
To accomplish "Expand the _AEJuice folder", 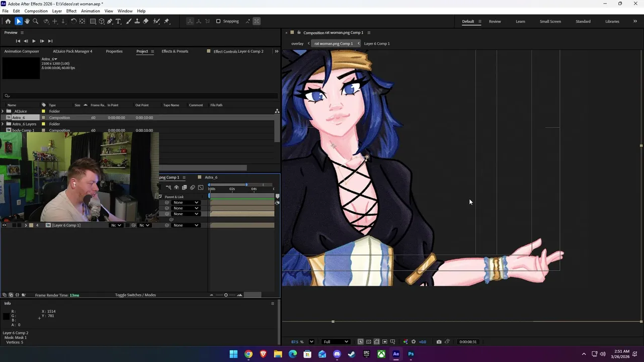I will coord(3,111).
